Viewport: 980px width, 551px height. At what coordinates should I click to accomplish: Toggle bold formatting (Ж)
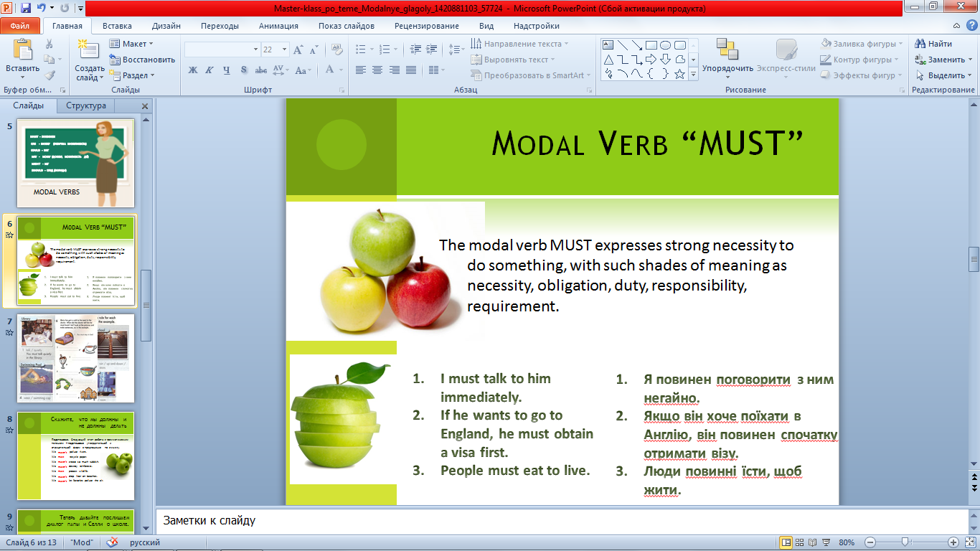tap(194, 70)
